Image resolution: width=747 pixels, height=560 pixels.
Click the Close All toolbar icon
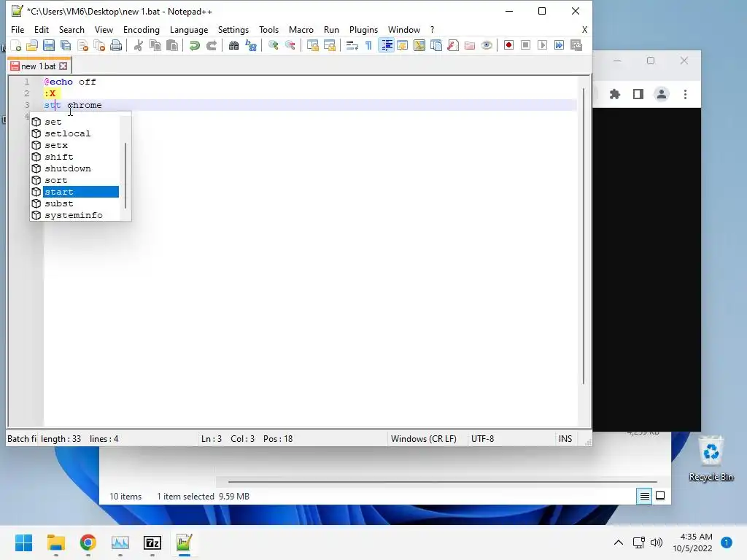(99, 46)
